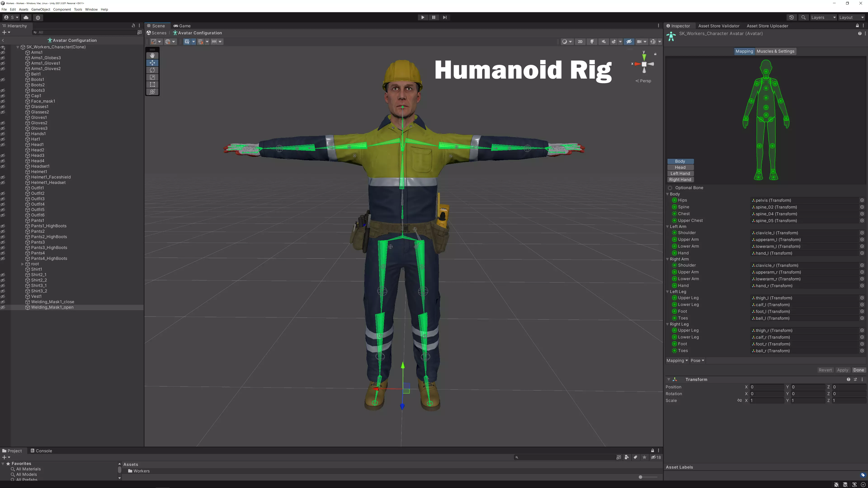Toggle visibility of Arms1 object
Screen dimensions: 868x488
tap(3, 53)
